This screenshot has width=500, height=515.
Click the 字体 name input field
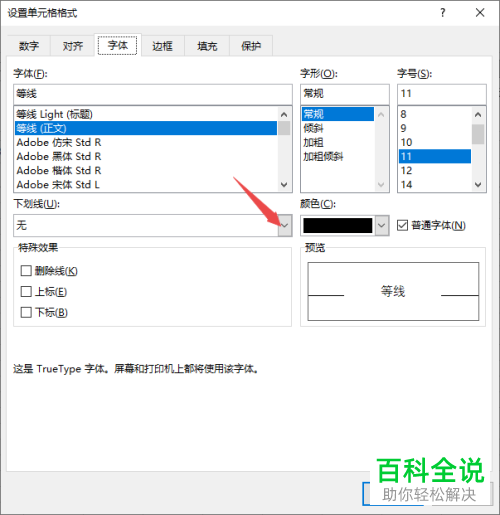tap(153, 94)
